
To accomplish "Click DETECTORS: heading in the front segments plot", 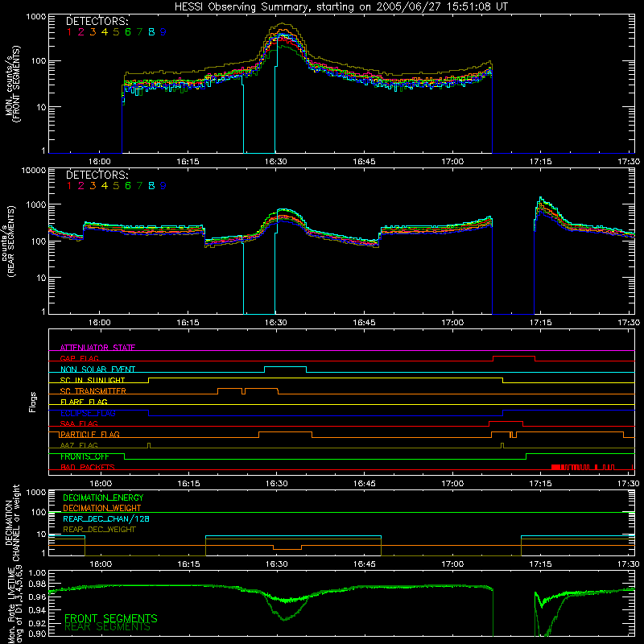I will pos(97,21).
